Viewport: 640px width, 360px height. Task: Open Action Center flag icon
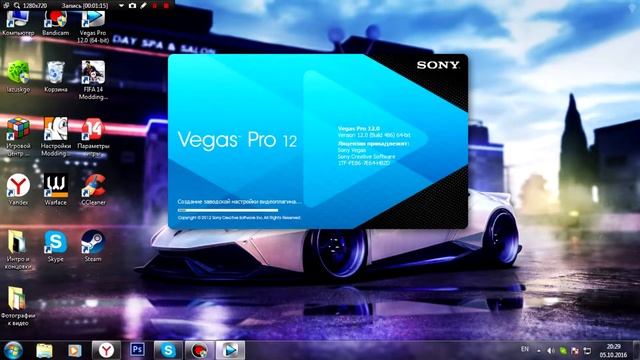click(575, 351)
